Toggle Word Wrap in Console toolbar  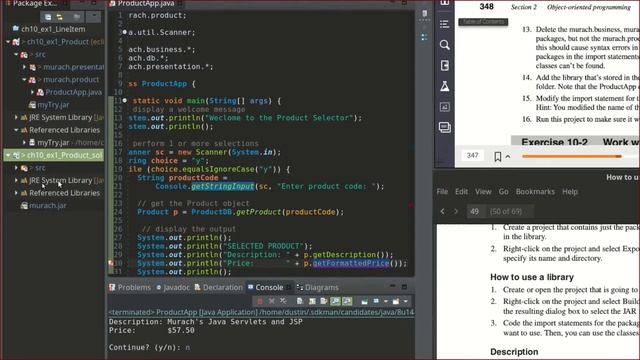(324, 301)
